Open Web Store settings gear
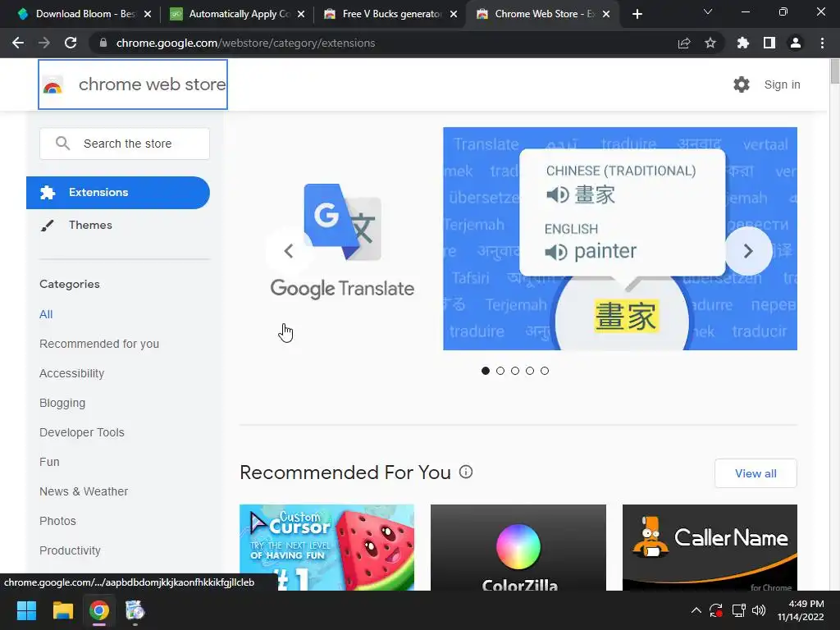 point(742,84)
